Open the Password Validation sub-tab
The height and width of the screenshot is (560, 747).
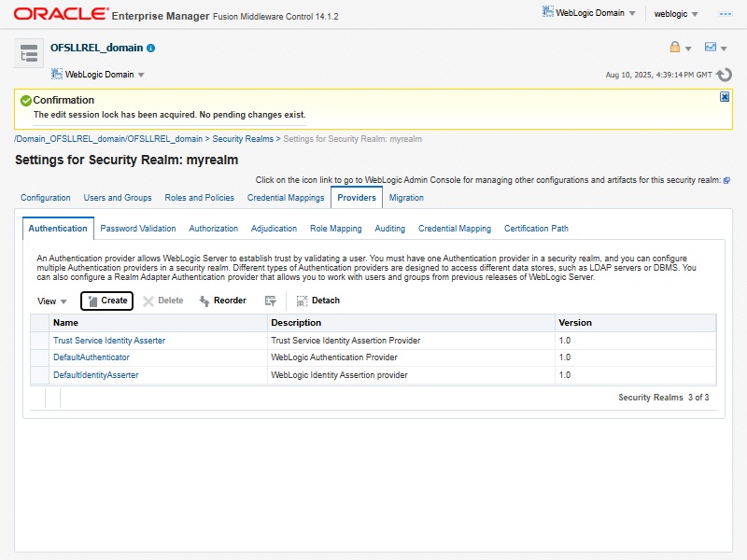click(138, 229)
